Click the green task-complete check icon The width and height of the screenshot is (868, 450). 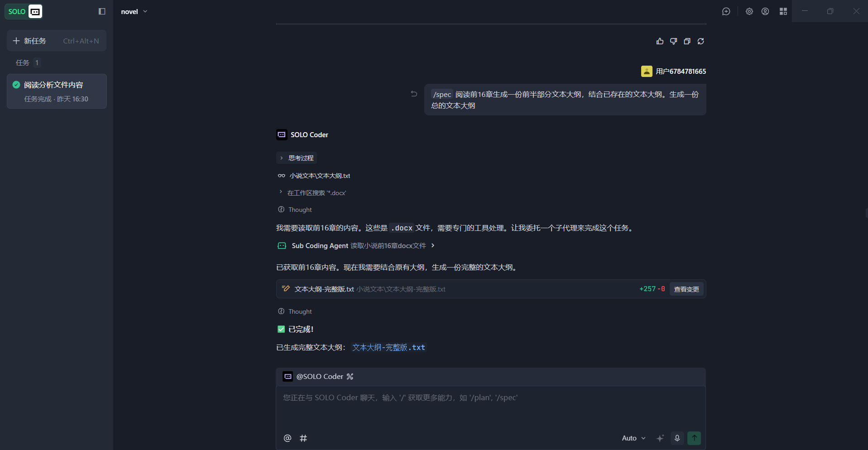pyautogui.click(x=16, y=85)
